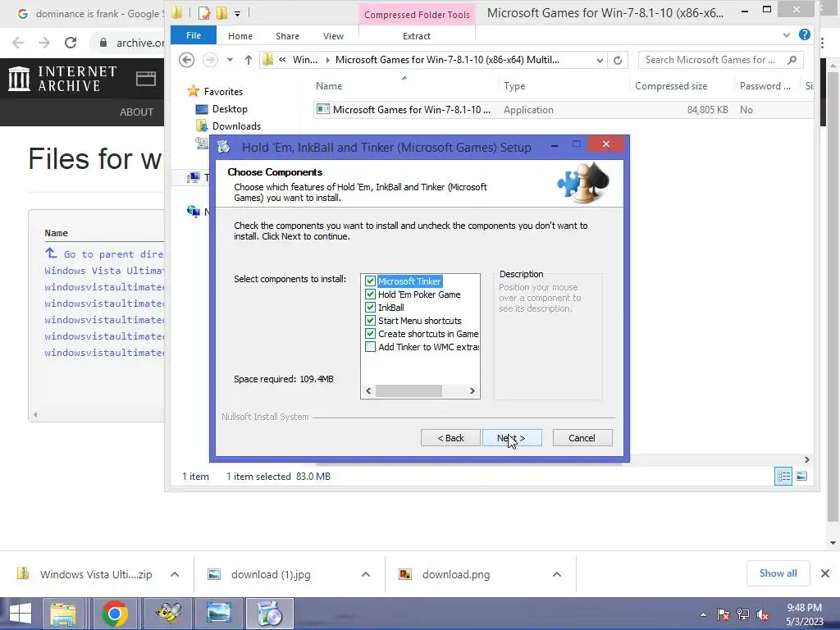Open Explorer help question mark
Image resolution: width=840 pixels, height=630 pixels.
tap(804, 34)
